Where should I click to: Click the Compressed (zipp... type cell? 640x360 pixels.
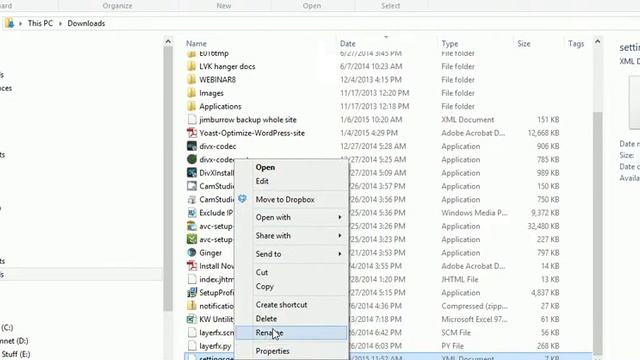click(474, 306)
